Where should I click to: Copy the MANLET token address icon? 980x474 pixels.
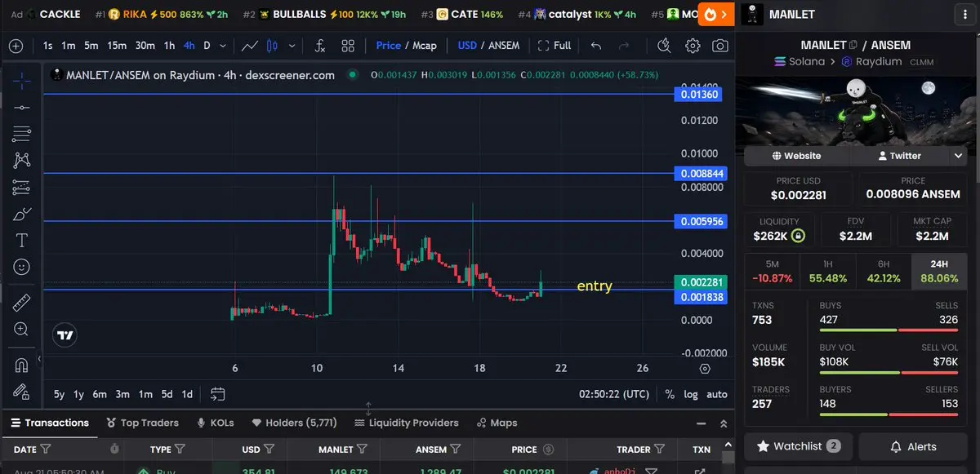coord(853,45)
